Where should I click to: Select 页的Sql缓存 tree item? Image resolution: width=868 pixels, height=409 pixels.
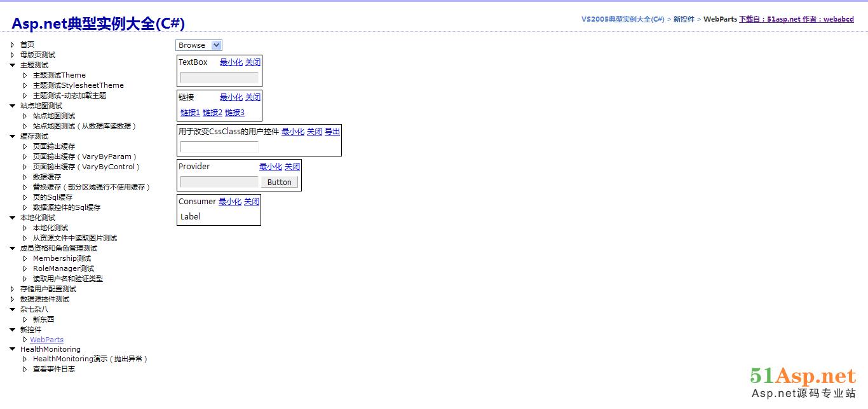coord(53,197)
